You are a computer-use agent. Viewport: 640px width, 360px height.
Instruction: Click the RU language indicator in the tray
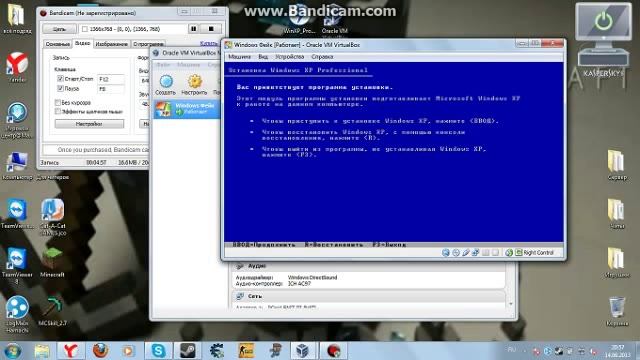[x=511, y=350]
